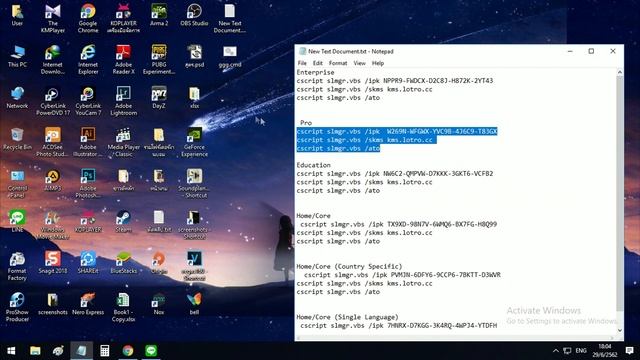Select the New Text Document desktop file

click(229, 19)
